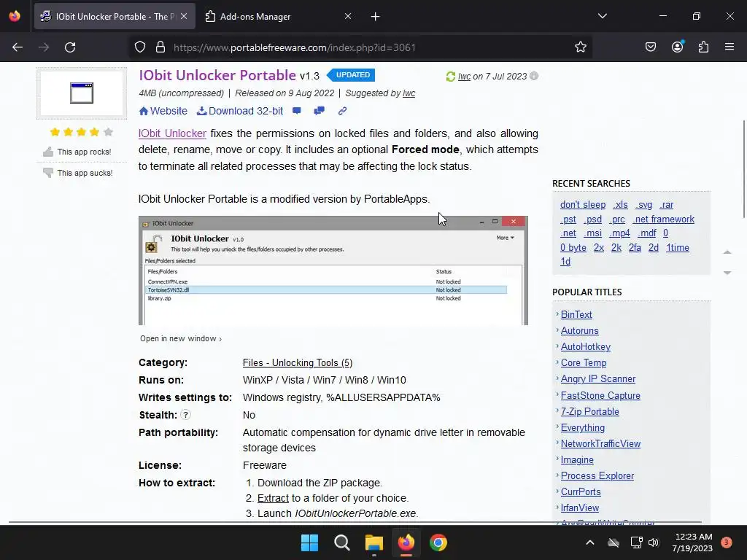Open the FastStone Capture link

[x=600, y=396]
